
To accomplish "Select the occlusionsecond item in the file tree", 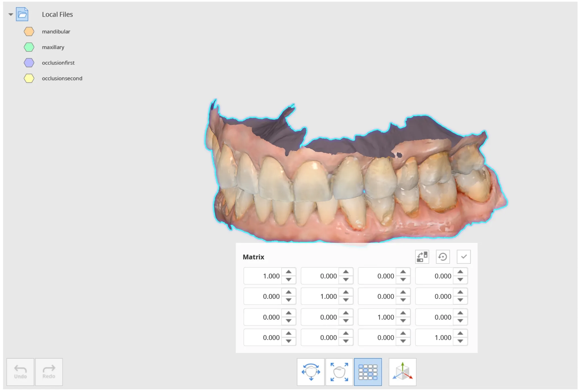I will click(62, 78).
